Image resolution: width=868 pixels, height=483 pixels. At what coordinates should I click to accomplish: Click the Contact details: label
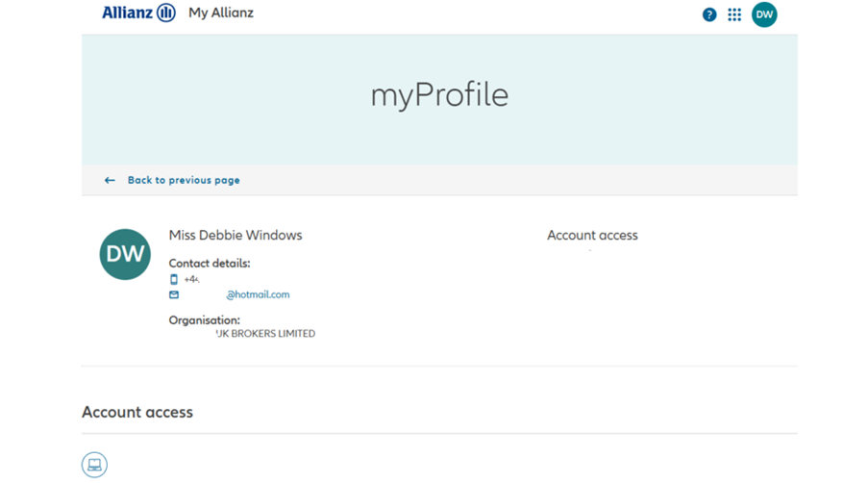point(210,263)
